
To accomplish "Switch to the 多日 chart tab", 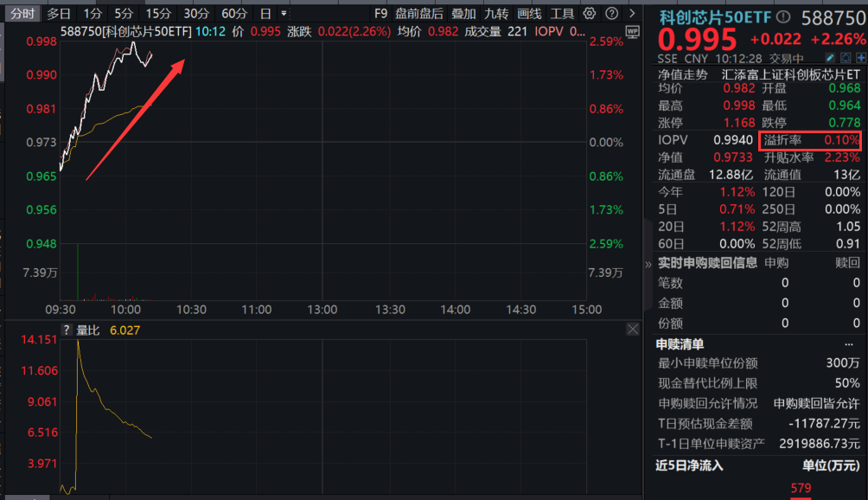I will [58, 13].
